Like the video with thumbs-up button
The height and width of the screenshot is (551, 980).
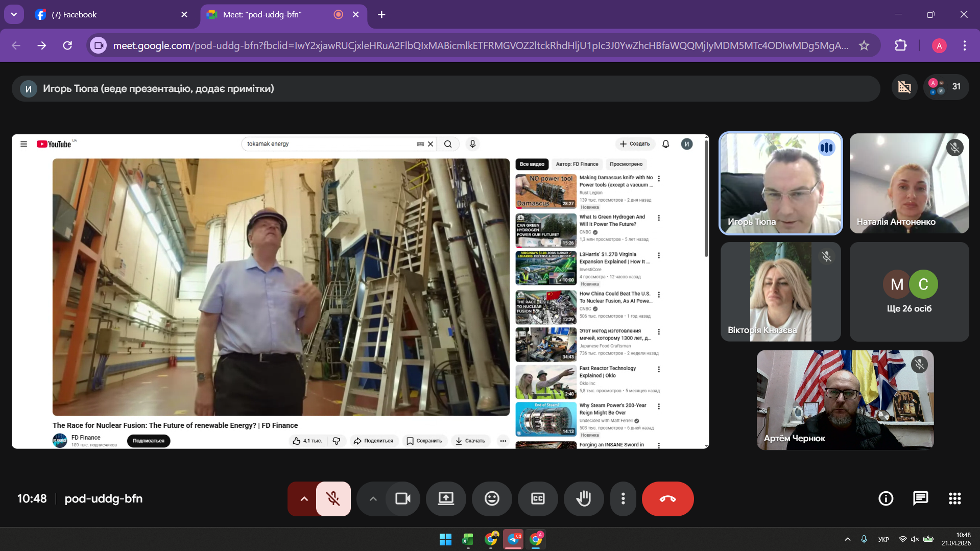click(x=307, y=441)
